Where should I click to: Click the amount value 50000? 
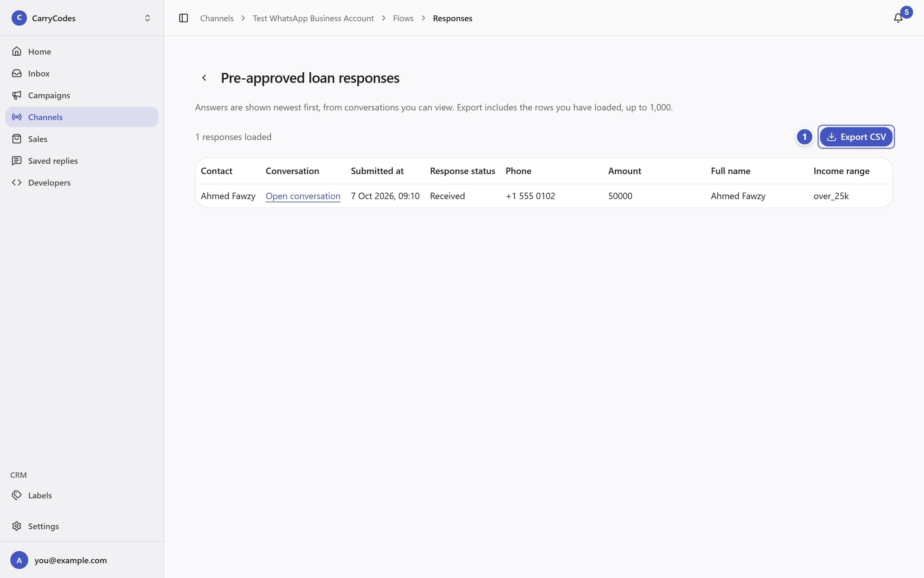620,196
